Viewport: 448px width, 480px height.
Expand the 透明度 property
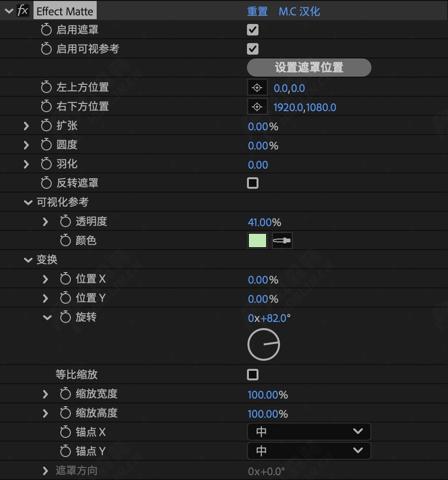pos(45,222)
